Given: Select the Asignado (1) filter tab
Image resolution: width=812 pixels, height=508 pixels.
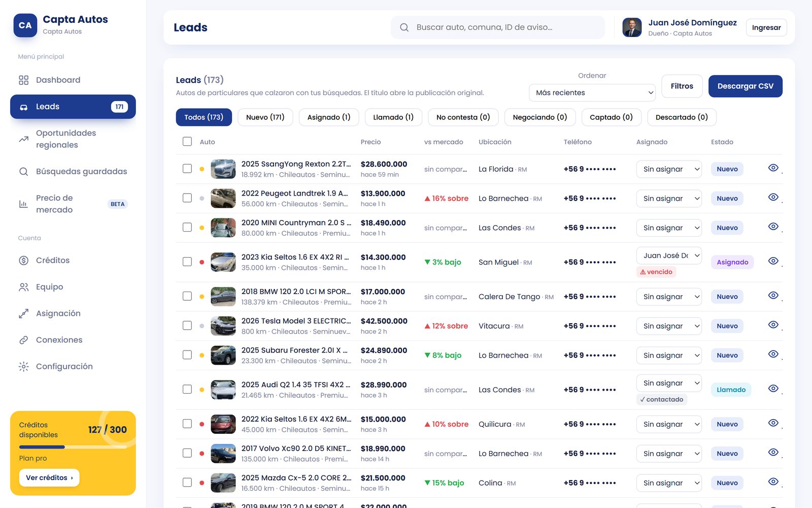Looking at the screenshot, I should 329,117.
